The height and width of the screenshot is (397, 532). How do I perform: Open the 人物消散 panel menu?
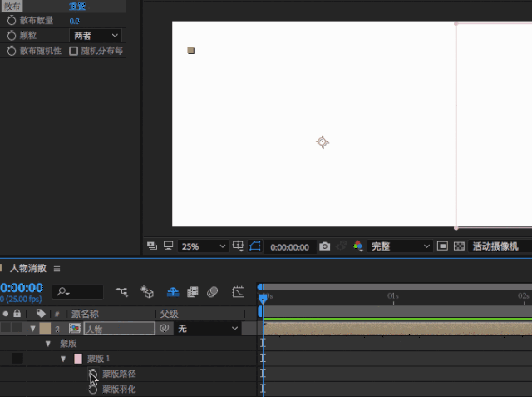(57, 269)
